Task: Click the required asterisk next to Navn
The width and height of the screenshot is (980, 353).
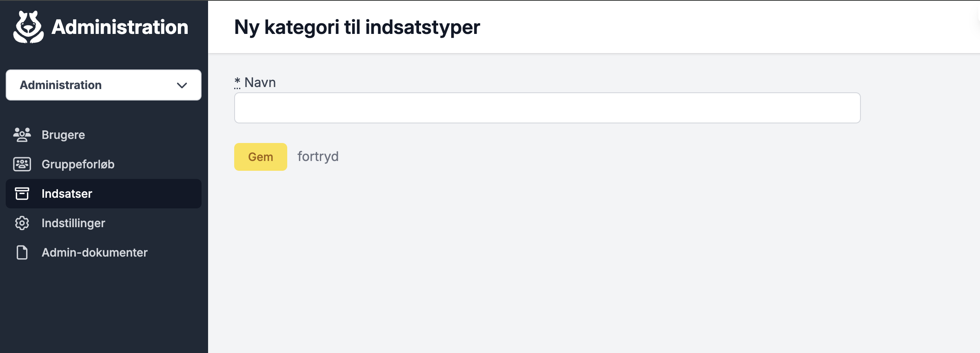Action: [237, 83]
